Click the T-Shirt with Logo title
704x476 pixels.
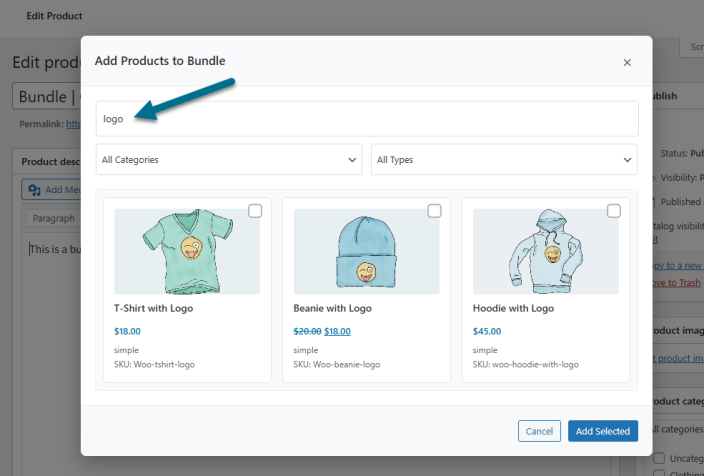click(x=154, y=308)
